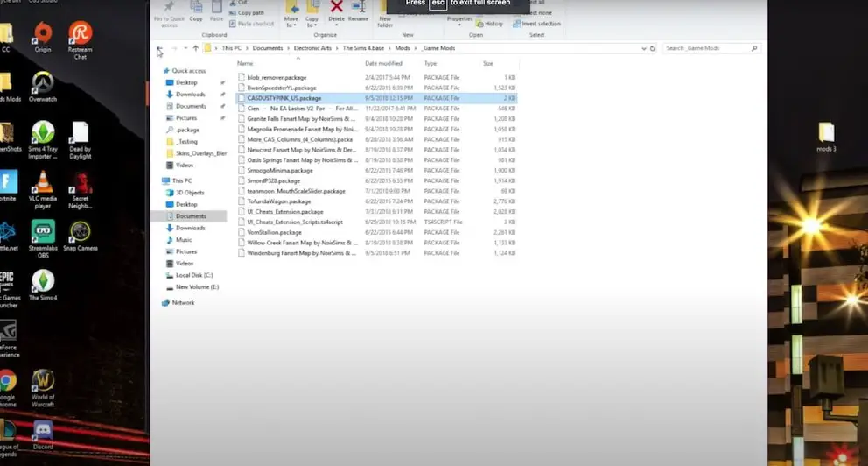Click the Forward navigation arrow
The image size is (868, 466).
pos(174,48)
